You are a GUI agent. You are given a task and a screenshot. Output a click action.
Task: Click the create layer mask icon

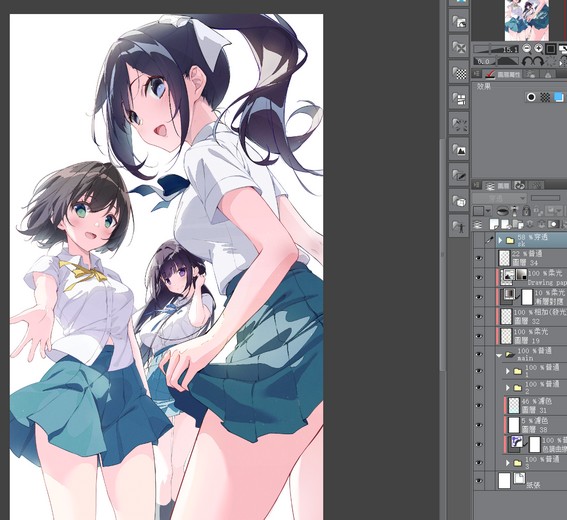point(553,224)
